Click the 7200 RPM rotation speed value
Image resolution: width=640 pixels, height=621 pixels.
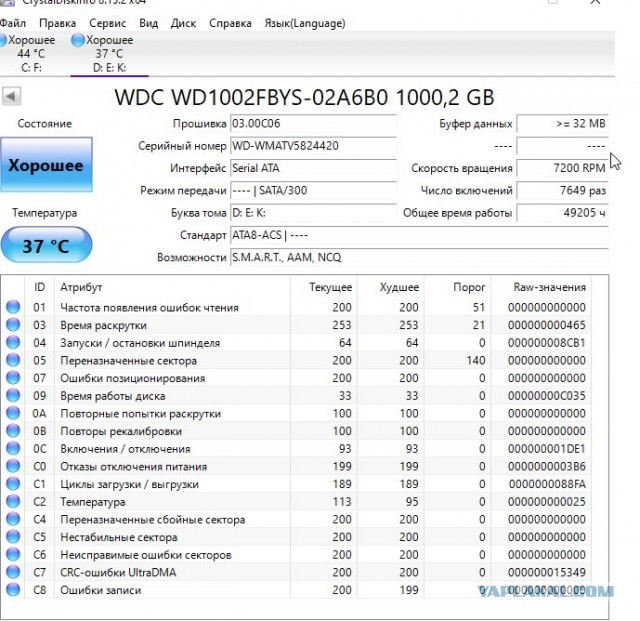(562, 168)
